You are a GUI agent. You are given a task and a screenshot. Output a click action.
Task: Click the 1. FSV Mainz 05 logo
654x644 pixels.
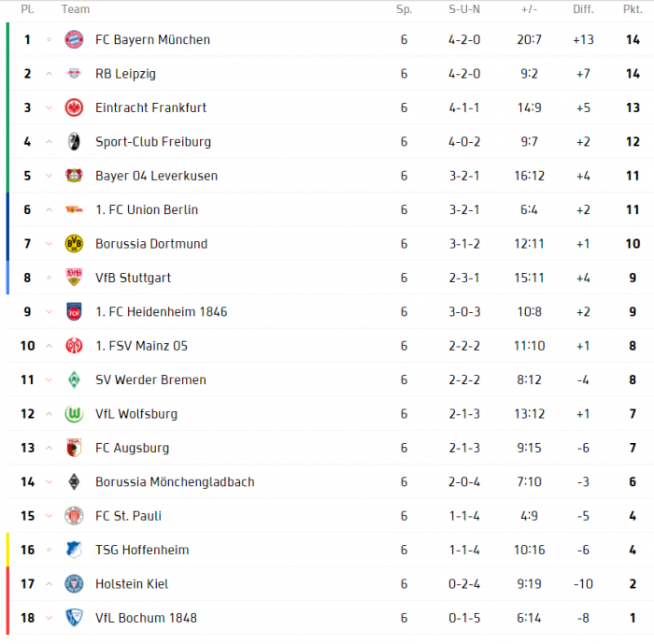tap(74, 346)
